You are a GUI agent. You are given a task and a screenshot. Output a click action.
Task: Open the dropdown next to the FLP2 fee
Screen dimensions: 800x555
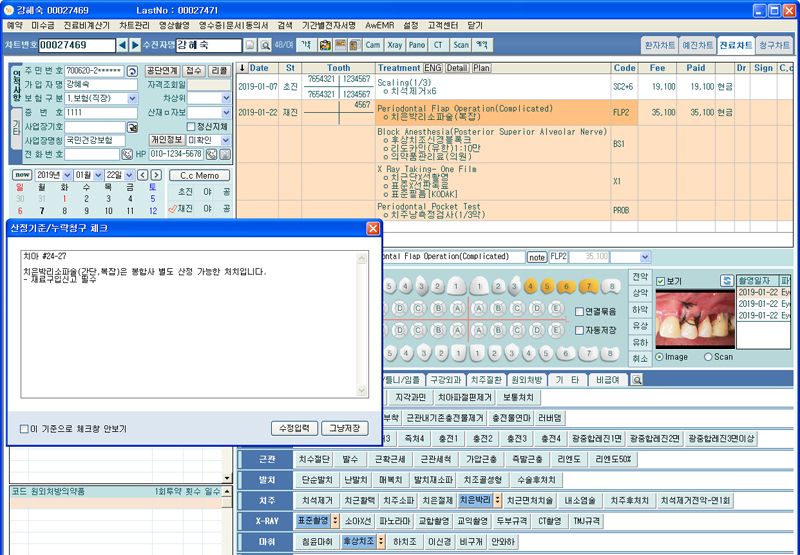pyautogui.click(x=644, y=257)
